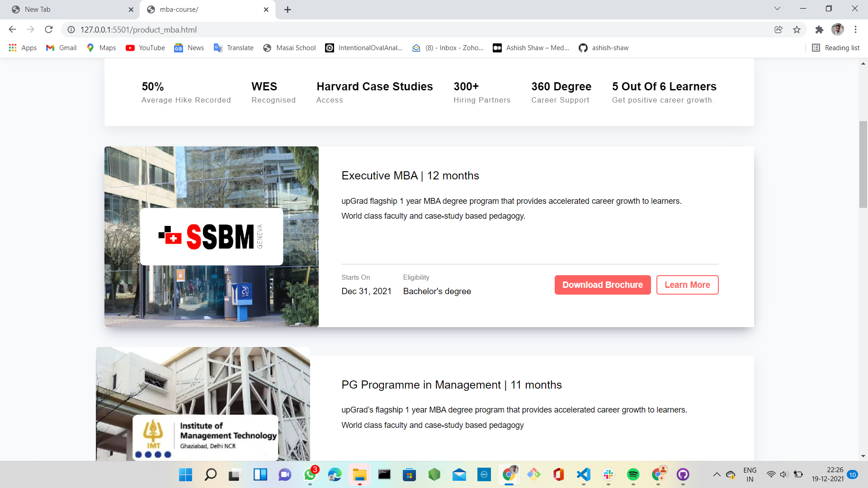Launch Spotify from the taskbar
Viewport: 868px width, 488px height.
pos(633,474)
